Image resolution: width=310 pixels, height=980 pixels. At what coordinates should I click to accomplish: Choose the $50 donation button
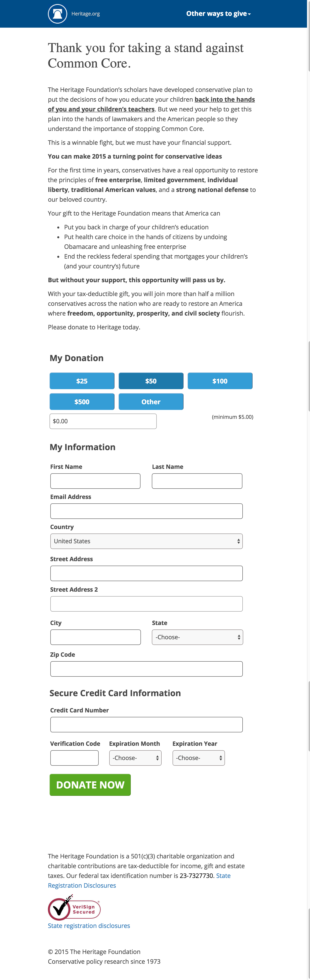tap(151, 381)
